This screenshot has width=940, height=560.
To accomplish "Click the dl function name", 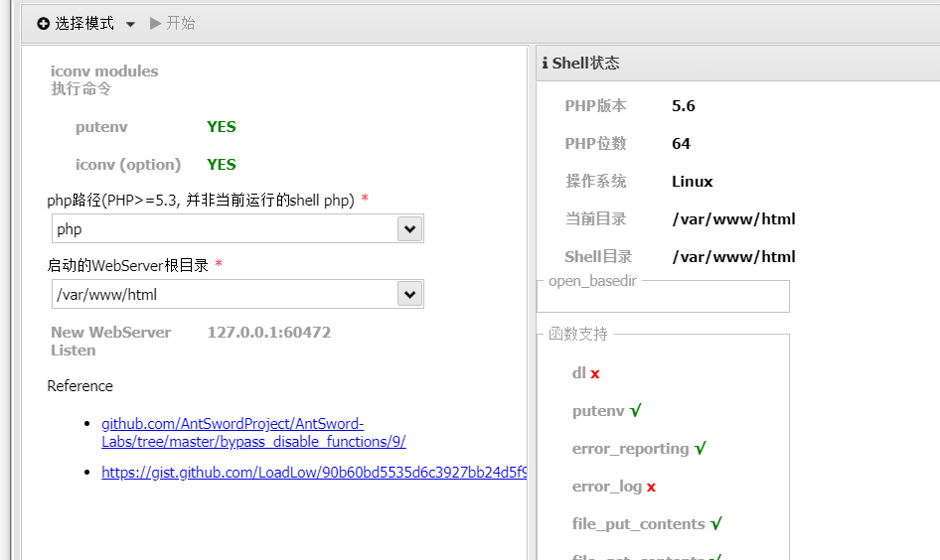I will (578, 373).
